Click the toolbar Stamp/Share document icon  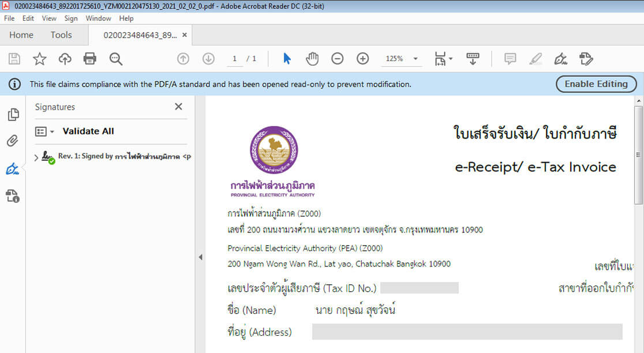pyautogui.click(x=586, y=59)
